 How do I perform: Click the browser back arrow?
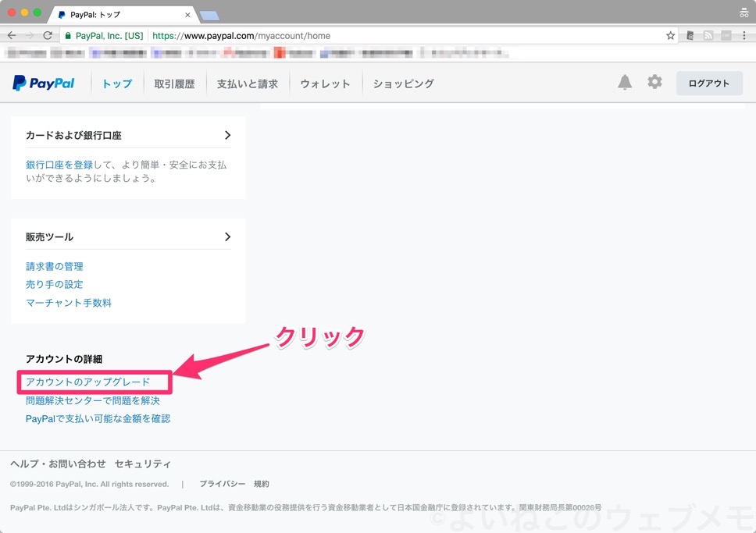pyautogui.click(x=11, y=35)
